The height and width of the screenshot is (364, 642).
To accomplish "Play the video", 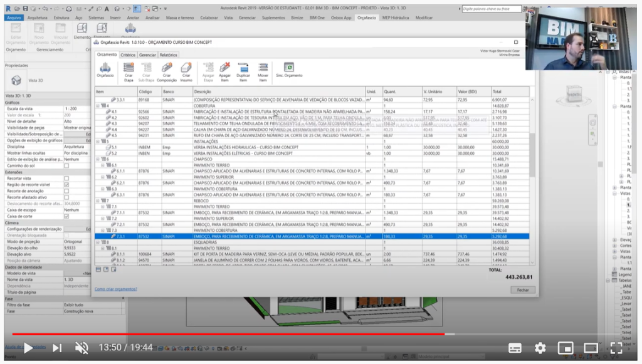I will 28,348.
